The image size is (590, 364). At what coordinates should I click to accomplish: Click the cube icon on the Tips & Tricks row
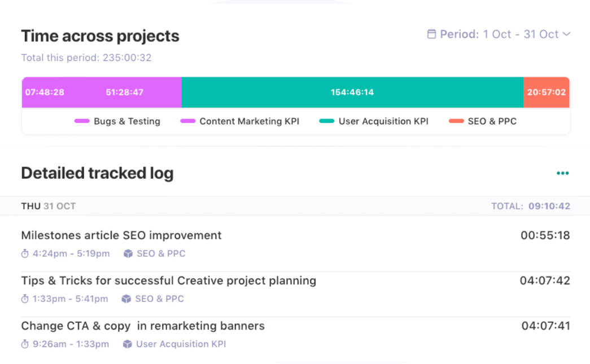[x=128, y=299]
